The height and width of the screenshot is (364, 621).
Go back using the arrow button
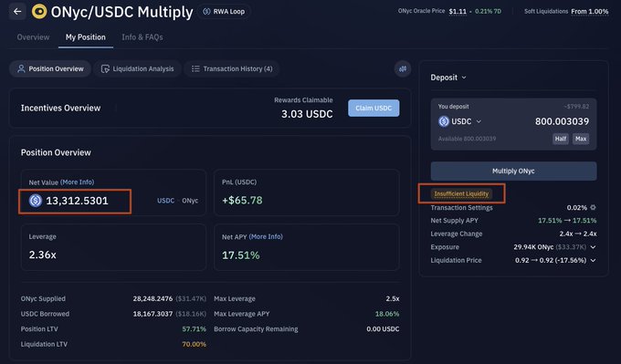click(17, 12)
